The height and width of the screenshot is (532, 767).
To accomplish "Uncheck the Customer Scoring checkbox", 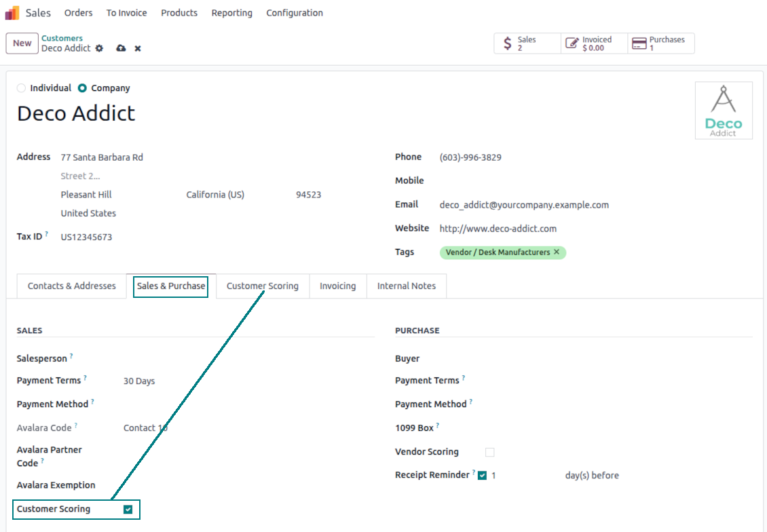I will [x=128, y=510].
